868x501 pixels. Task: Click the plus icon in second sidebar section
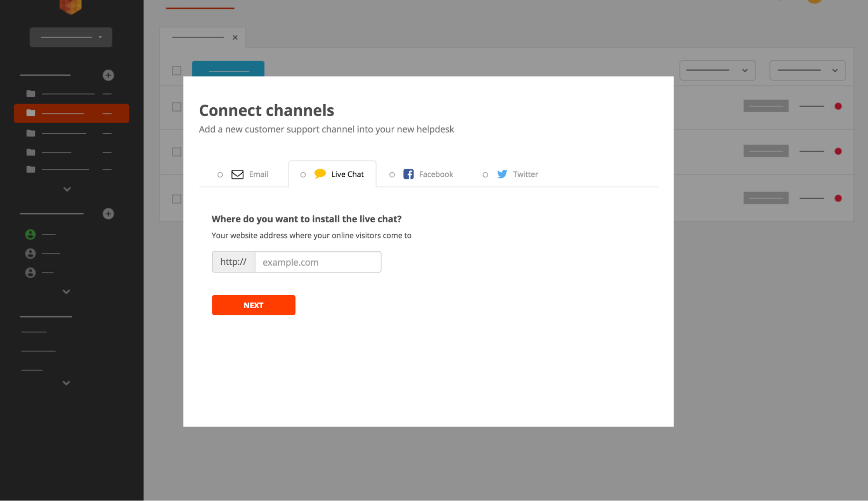point(108,214)
